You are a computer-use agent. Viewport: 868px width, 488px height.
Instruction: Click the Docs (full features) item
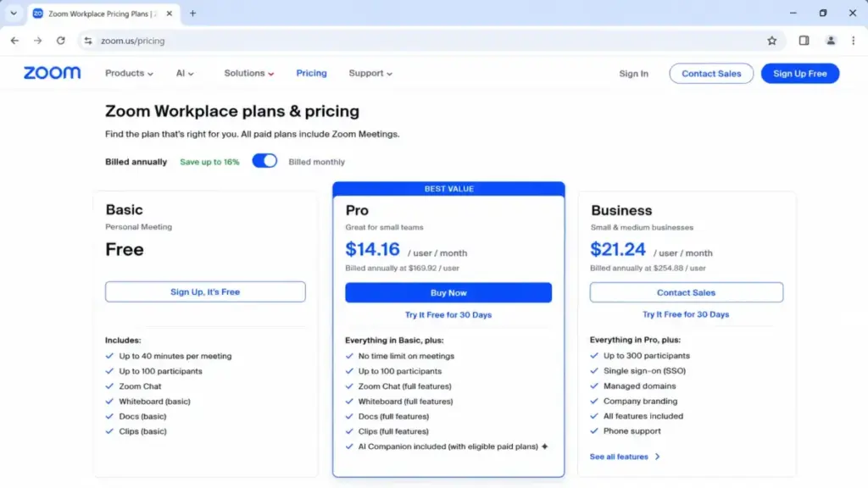pyautogui.click(x=393, y=417)
